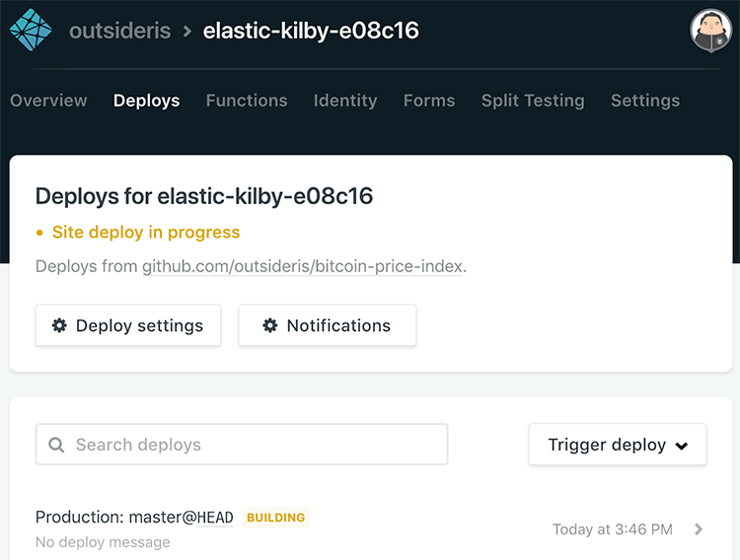The width and height of the screenshot is (740, 560).
Task: Open the Functions tab
Action: 247,101
